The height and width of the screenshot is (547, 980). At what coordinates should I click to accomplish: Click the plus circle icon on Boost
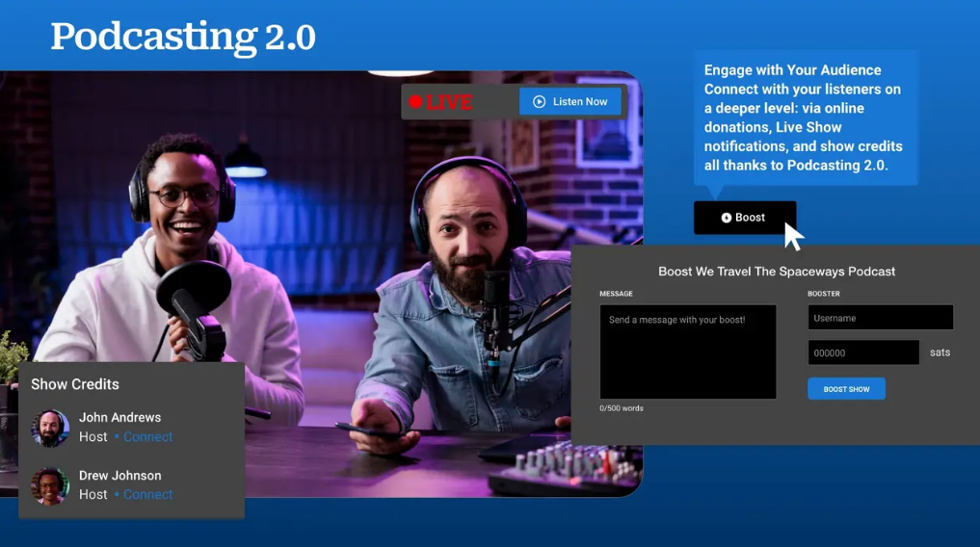(727, 218)
